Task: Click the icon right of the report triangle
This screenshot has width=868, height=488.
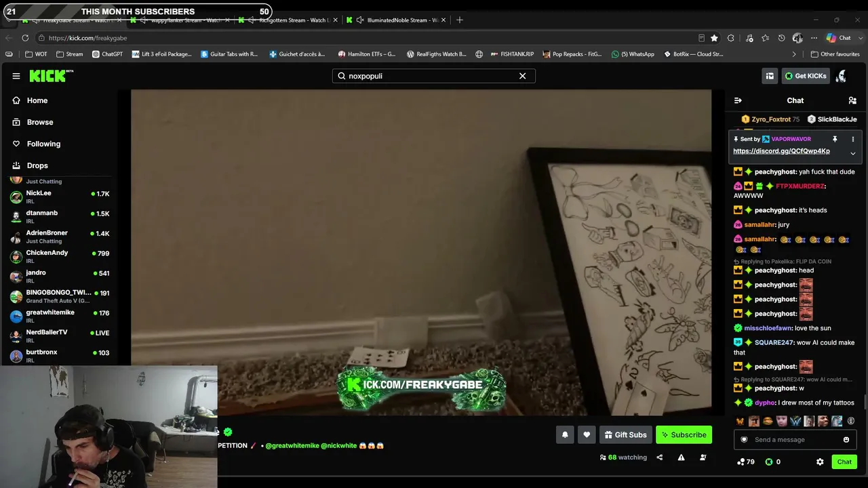Action: (x=703, y=457)
